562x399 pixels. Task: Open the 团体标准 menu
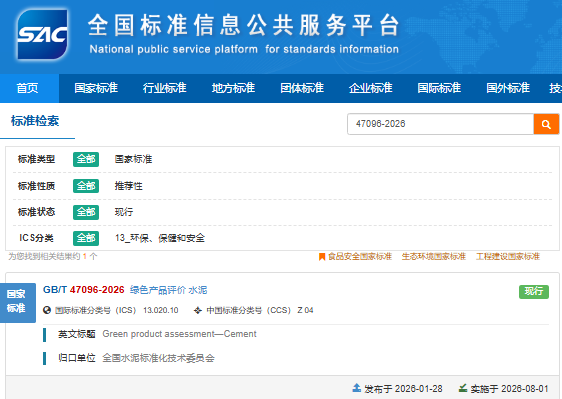(302, 88)
